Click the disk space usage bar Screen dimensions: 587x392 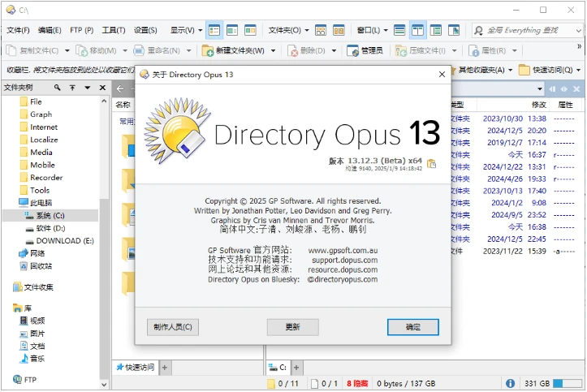click(568, 383)
